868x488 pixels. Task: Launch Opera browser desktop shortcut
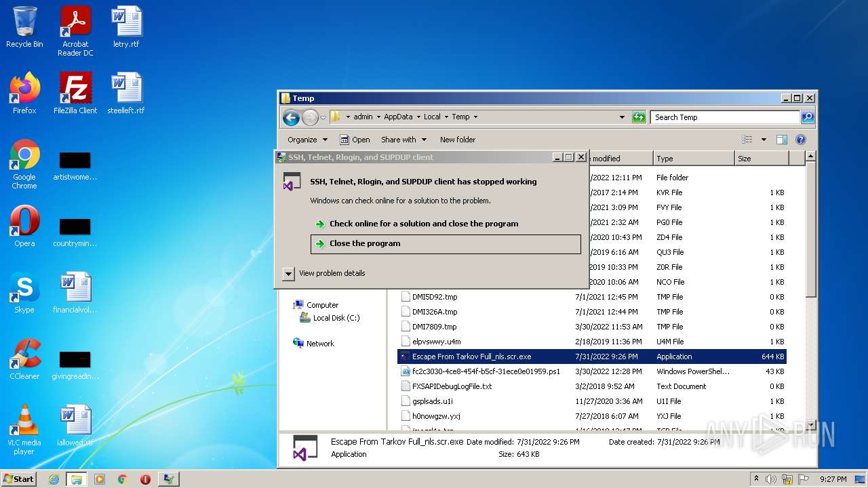pyautogui.click(x=24, y=226)
